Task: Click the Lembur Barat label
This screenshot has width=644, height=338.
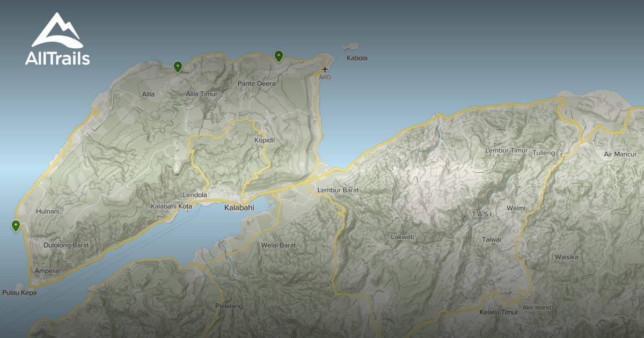Action: pos(338,190)
